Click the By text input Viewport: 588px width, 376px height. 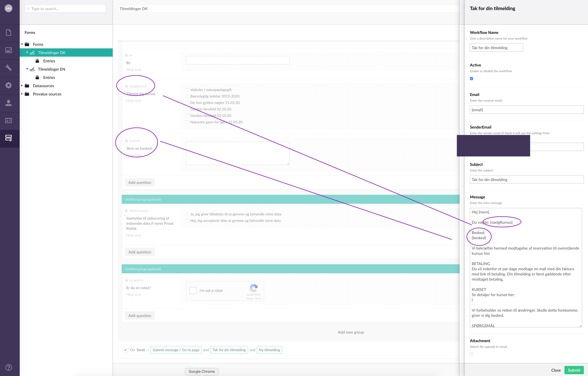(x=238, y=60)
